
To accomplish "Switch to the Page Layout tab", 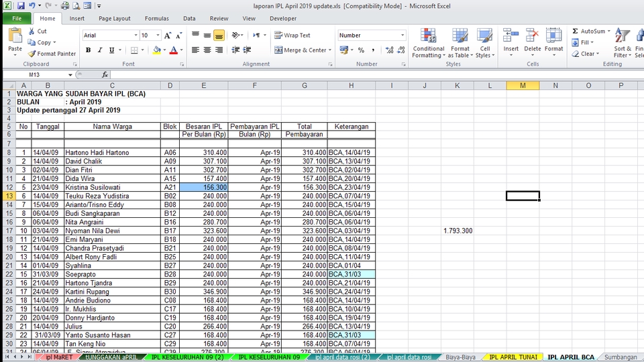I will [x=115, y=19].
